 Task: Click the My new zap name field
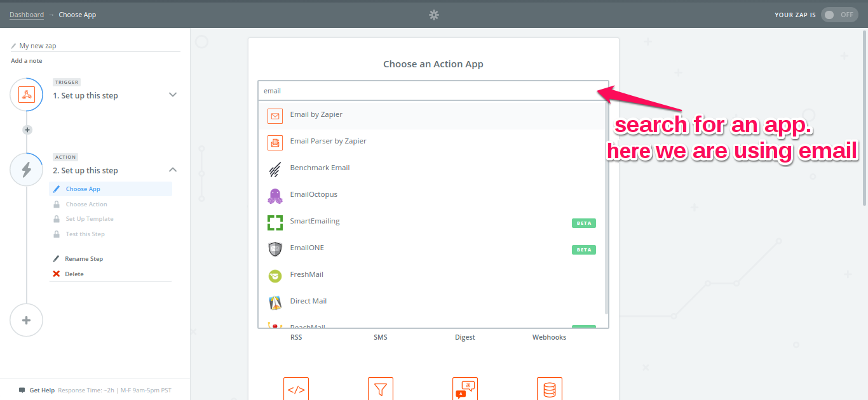pos(95,46)
